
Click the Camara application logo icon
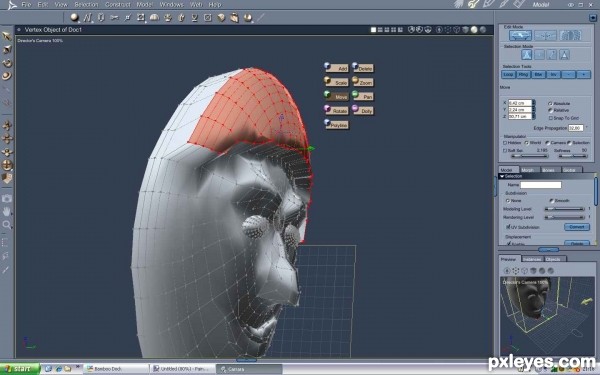point(12,5)
